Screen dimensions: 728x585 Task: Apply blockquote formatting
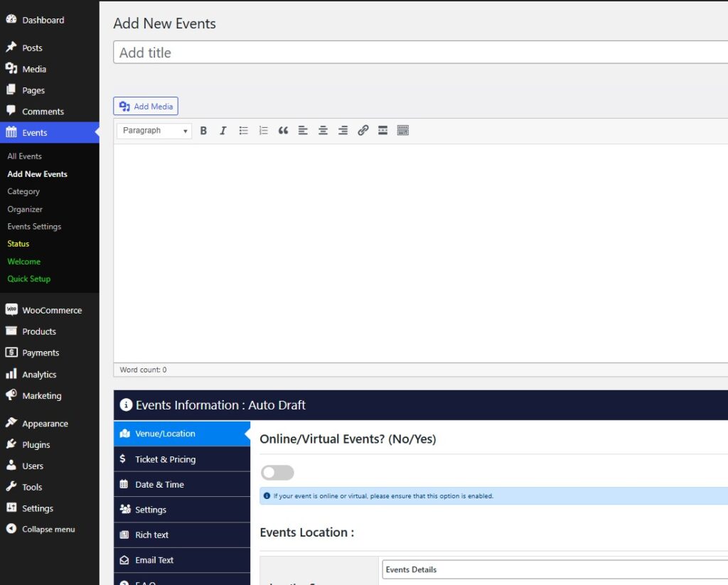[x=283, y=131]
